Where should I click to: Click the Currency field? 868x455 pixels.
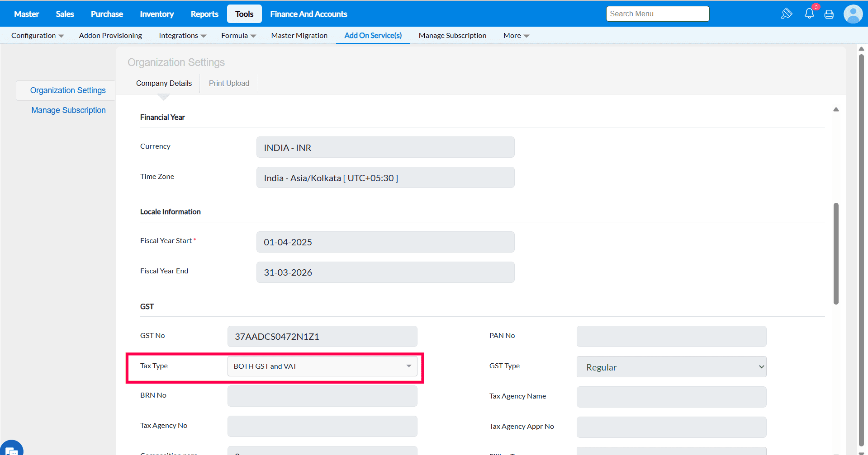(x=385, y=147)
